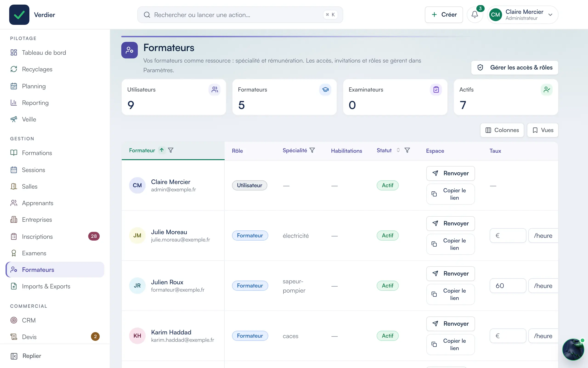
Task: Open Gérer les accès & rôles
Action: pyautogui.click(x=515, y=67)
